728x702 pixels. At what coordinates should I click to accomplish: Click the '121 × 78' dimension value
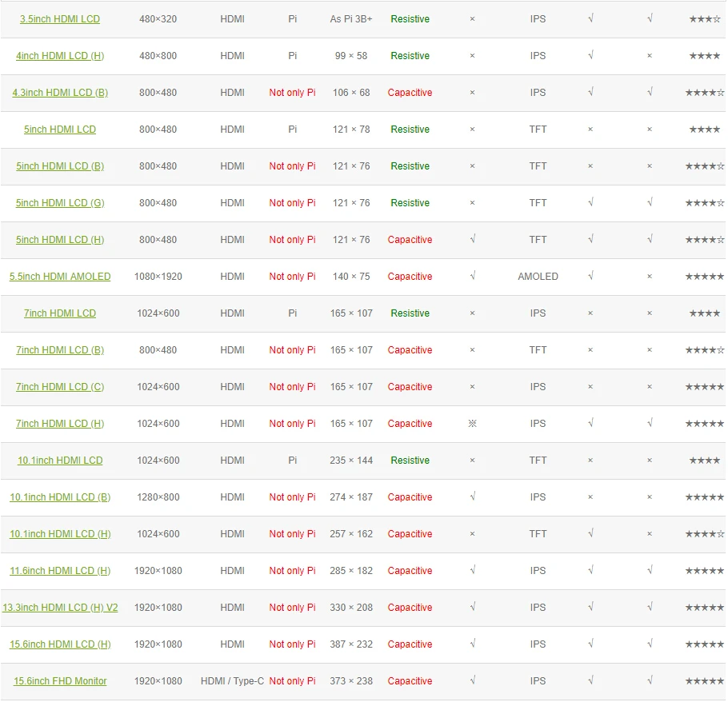pos(351,130)
